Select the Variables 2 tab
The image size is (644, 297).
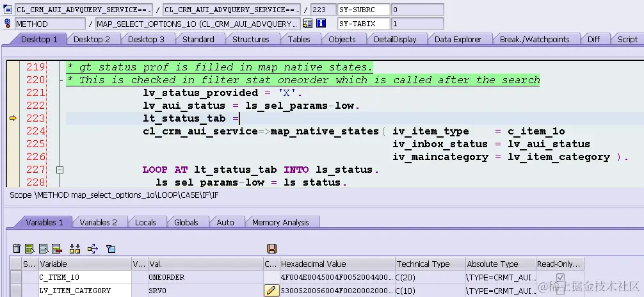pos(98,222)
